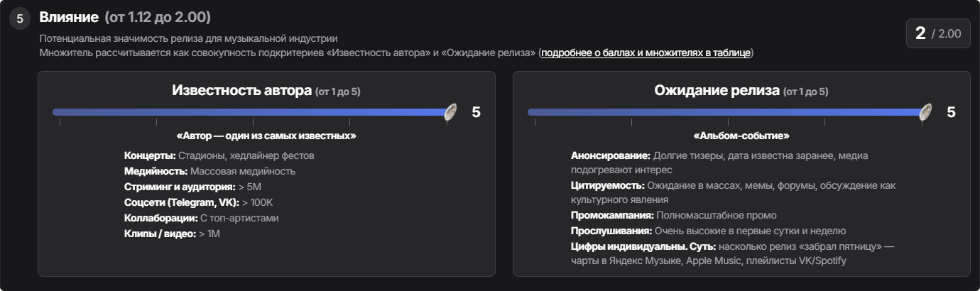Open the «подробнее о баллах и множителях в таблице» link
The height and width of the screenshot is (291, 980).
point(646,53)
